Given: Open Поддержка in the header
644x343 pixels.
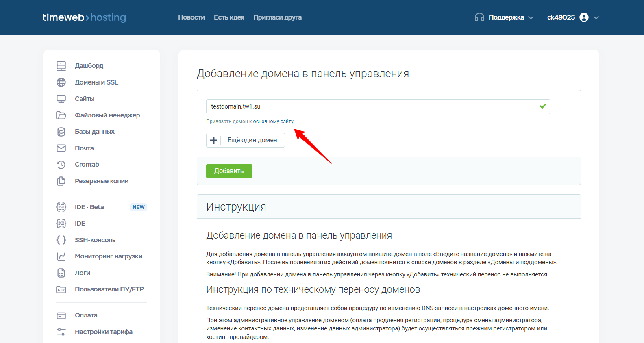Looking at the screenshot, I should pyautogui.click(x=506, y=17).
